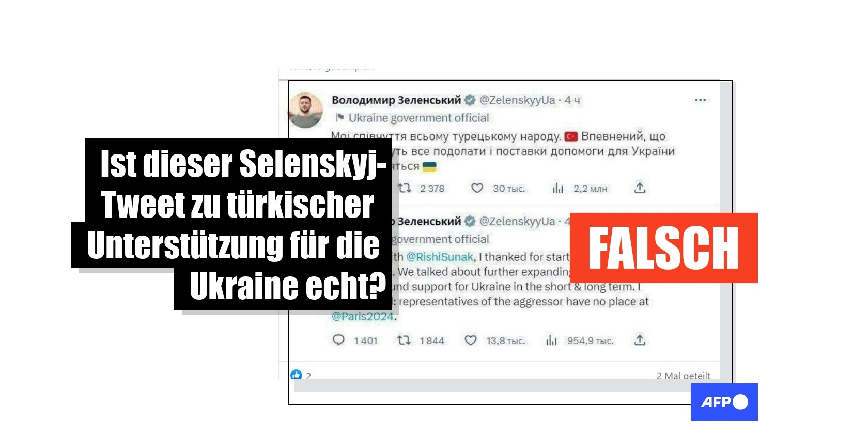This screenshot has height=434, width=868.
Task: View the '2 Mal geteilt' shares count
Action: pyautogui.click(x=683, y=376)
